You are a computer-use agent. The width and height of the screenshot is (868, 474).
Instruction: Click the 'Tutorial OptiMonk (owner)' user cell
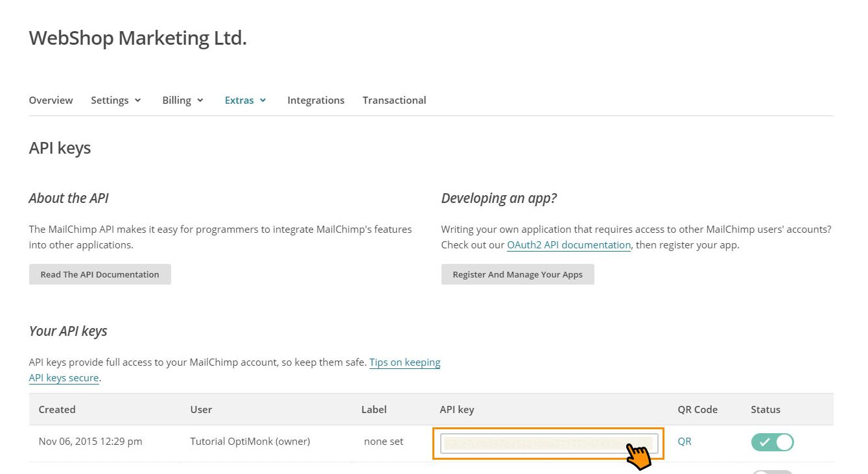pyautogui.click(x=250, y=442)
